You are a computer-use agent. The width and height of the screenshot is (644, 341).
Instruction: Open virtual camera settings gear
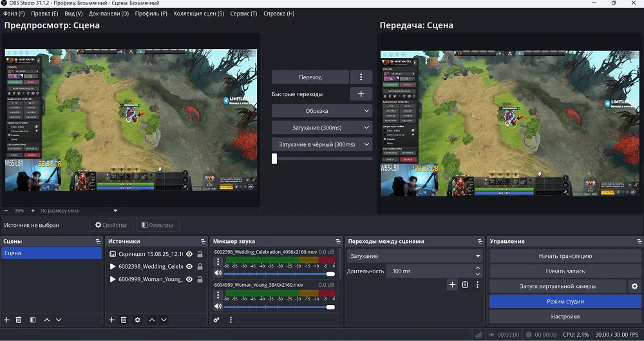pos(634,286)
